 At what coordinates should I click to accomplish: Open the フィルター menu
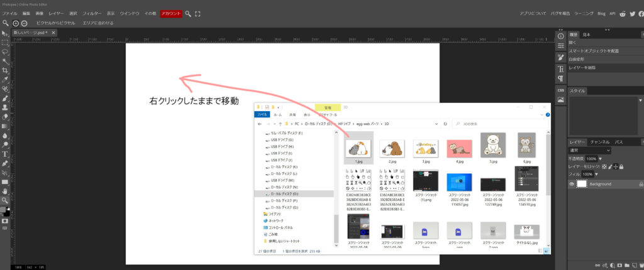pyautogui.click(x=92, y=13)
